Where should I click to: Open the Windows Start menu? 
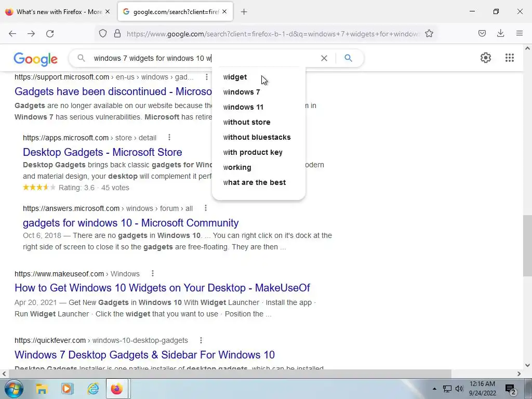[x=14, y=389]
